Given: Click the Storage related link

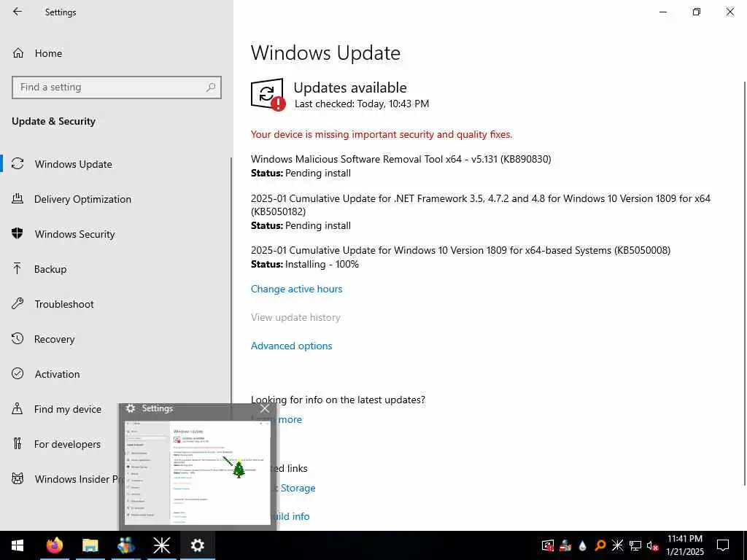Looking at the screenshot, I should pos(298,488).
